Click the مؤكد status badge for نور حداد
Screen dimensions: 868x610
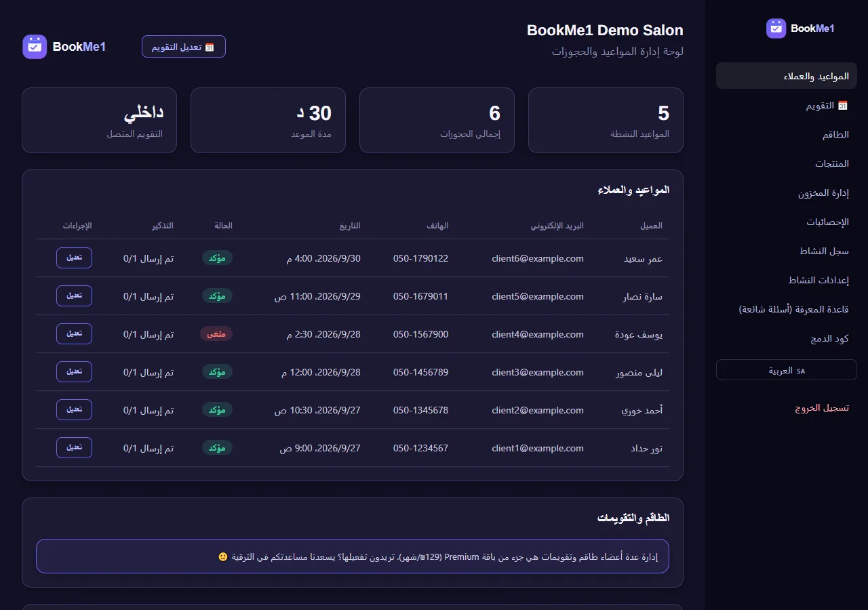pyautogui.click(x=217, y=448)
